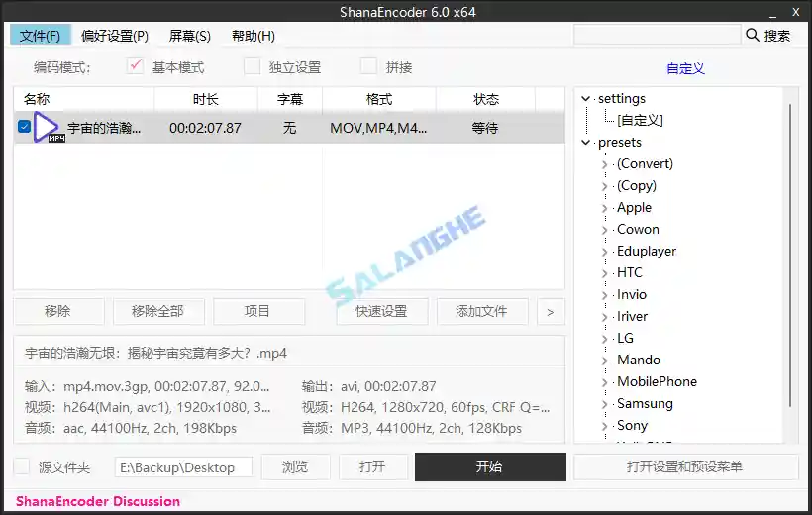The image size is (812, 515).
Task: Tick the 源文件夹 checkbox
Action: point(21,466)
